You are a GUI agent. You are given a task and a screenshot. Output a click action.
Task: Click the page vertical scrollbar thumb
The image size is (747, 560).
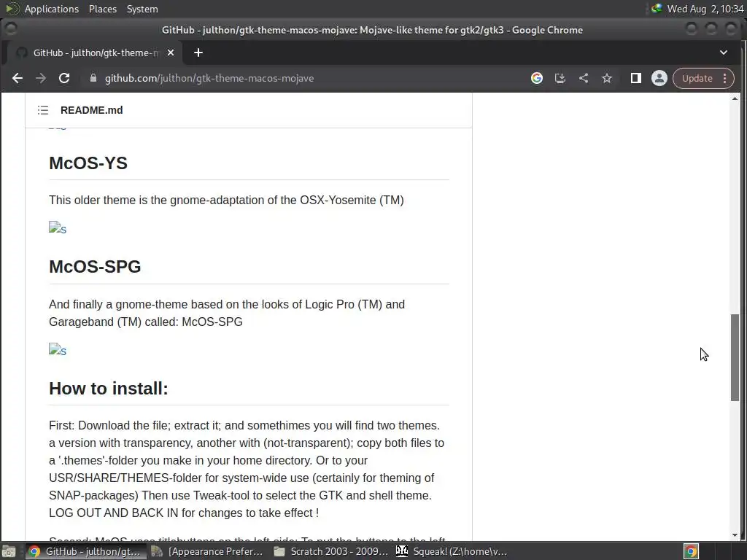735,357
